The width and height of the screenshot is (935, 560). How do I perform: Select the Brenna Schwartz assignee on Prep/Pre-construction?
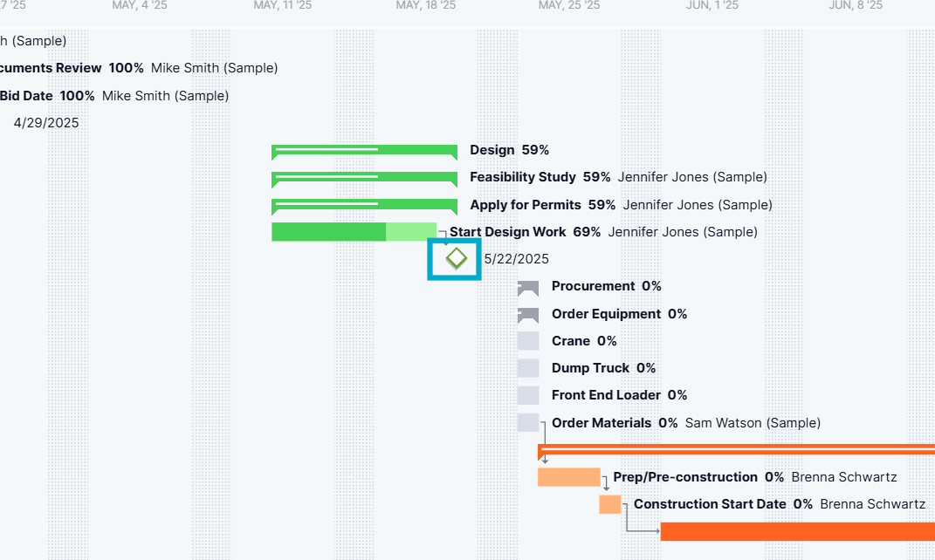843,477
